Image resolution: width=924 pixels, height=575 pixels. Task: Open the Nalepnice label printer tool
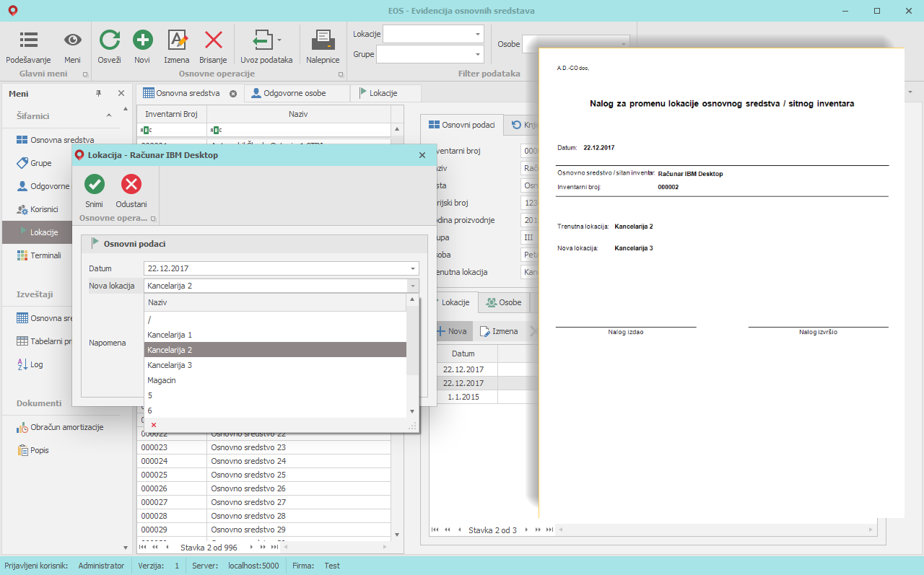pyautogui.click(x=323, y=48)
